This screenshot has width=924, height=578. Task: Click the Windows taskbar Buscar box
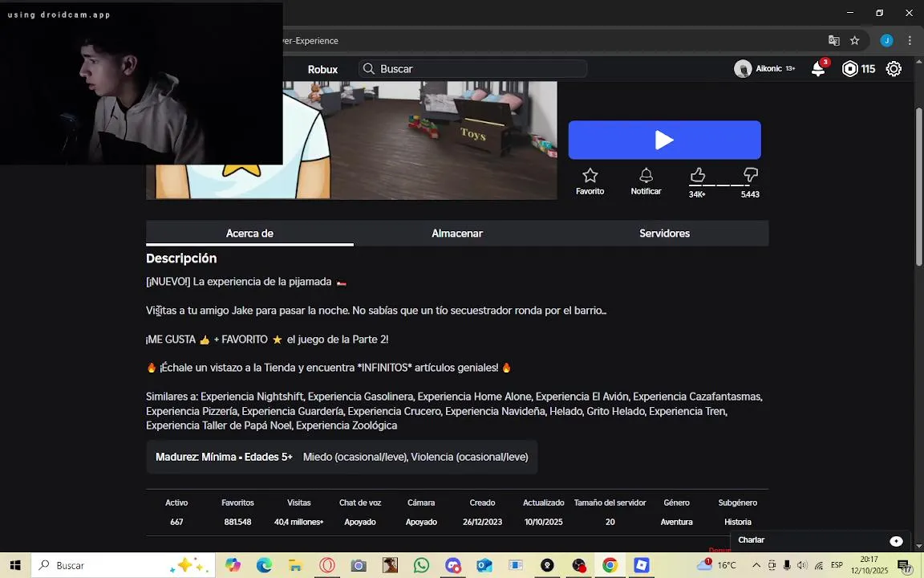(121, 566)
